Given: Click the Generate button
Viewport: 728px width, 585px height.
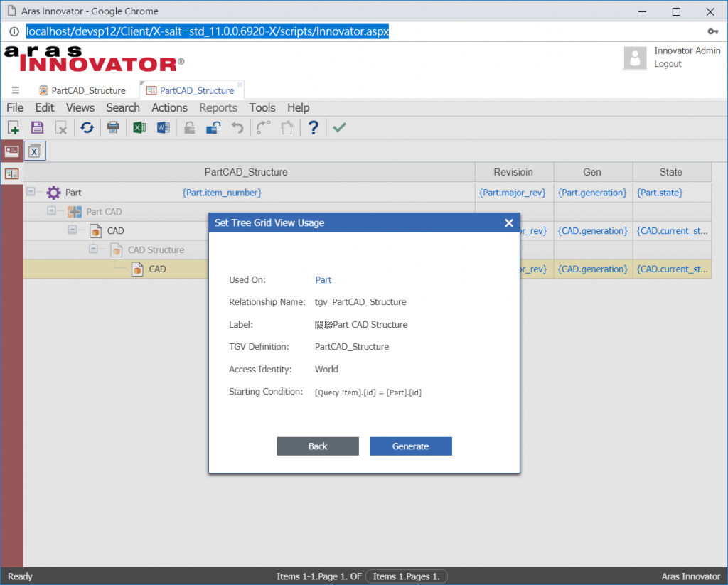Looking at the screenshot, I should click(x=410, y=446).
